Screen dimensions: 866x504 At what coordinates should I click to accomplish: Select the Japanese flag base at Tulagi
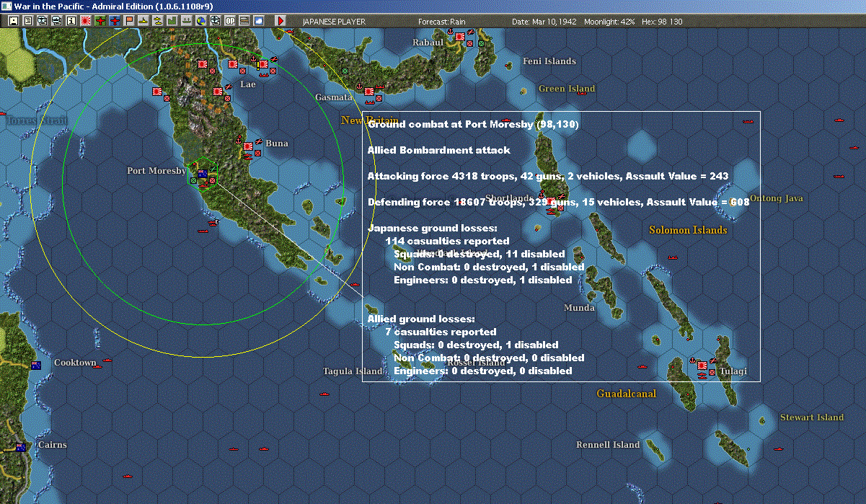[702, 366]
